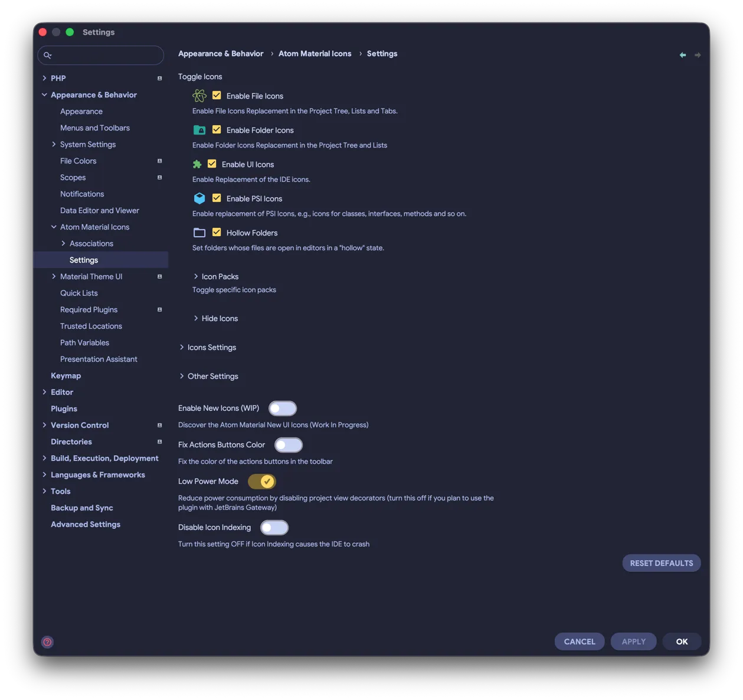Image resolution: width=743 pixels, height=700 pixels.
Task: Select Notifications in the sidebar
Action: point(82,194)
